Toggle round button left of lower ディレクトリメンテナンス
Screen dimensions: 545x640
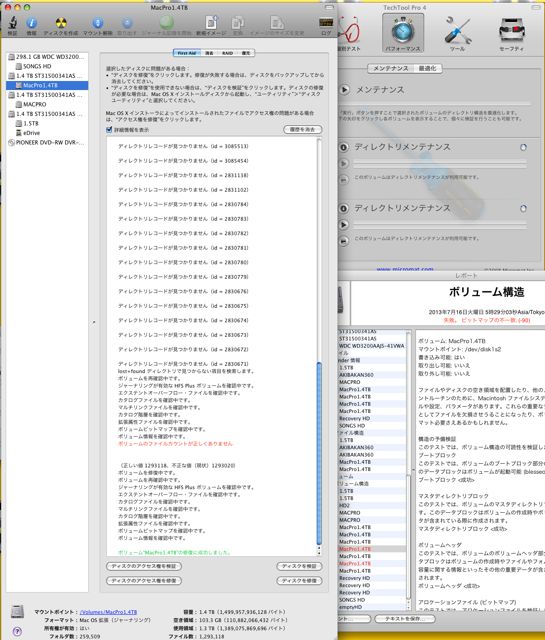coord(344,209)
